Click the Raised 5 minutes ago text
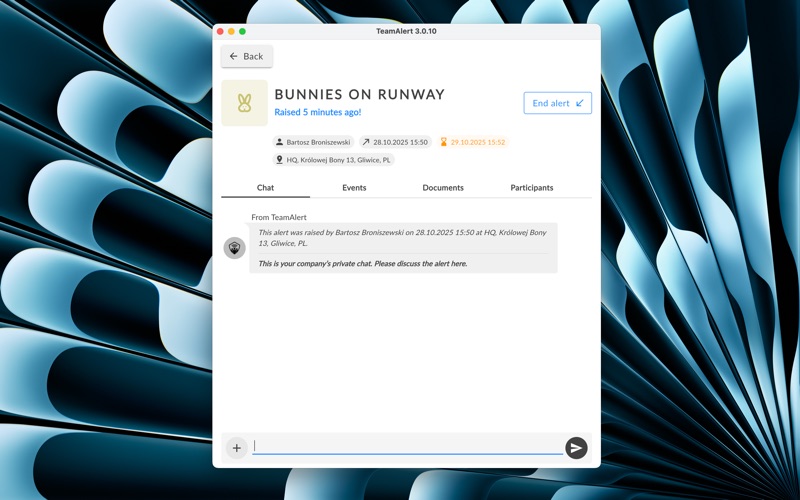 tap(317, 112)
